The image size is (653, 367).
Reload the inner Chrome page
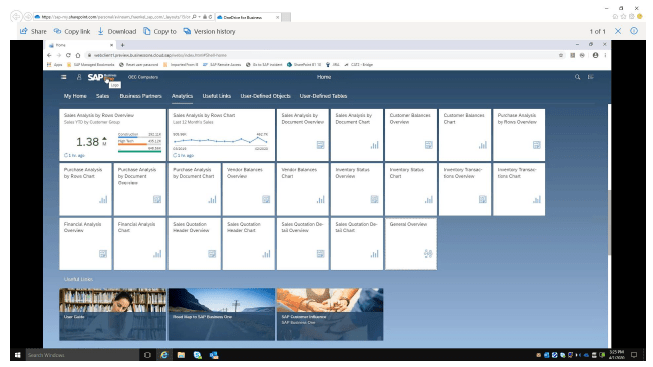pos(68,55)
